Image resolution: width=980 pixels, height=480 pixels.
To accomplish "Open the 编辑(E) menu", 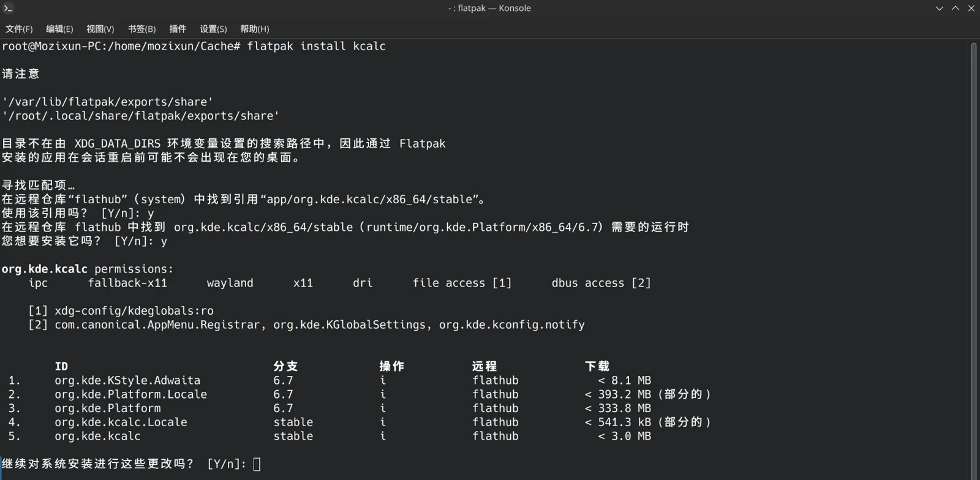I will (59, 29).
